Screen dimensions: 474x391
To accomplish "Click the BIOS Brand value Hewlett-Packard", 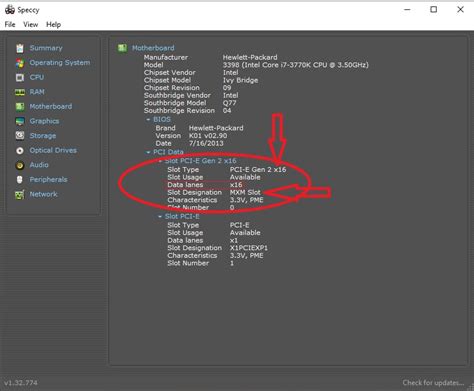I will 216,128.
